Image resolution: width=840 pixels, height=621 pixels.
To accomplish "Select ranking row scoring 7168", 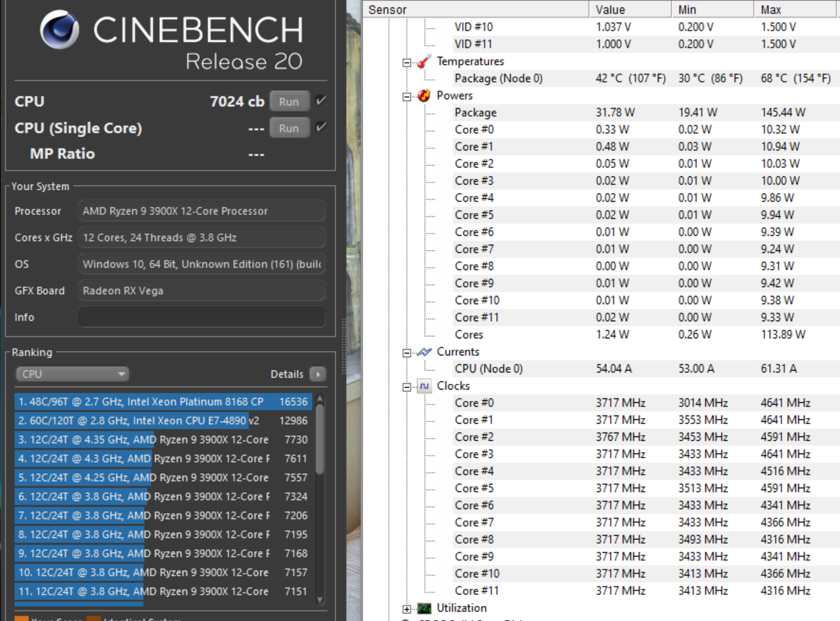I will (163, 553).
